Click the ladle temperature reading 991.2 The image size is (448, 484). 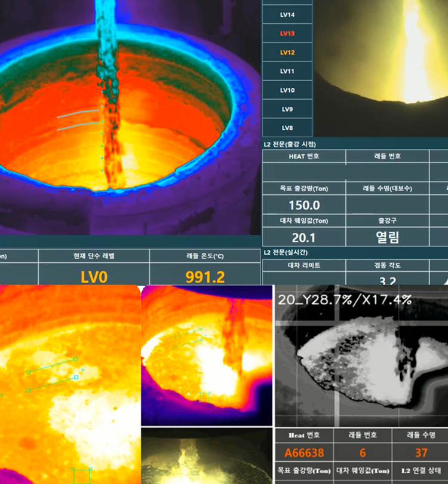205,277
